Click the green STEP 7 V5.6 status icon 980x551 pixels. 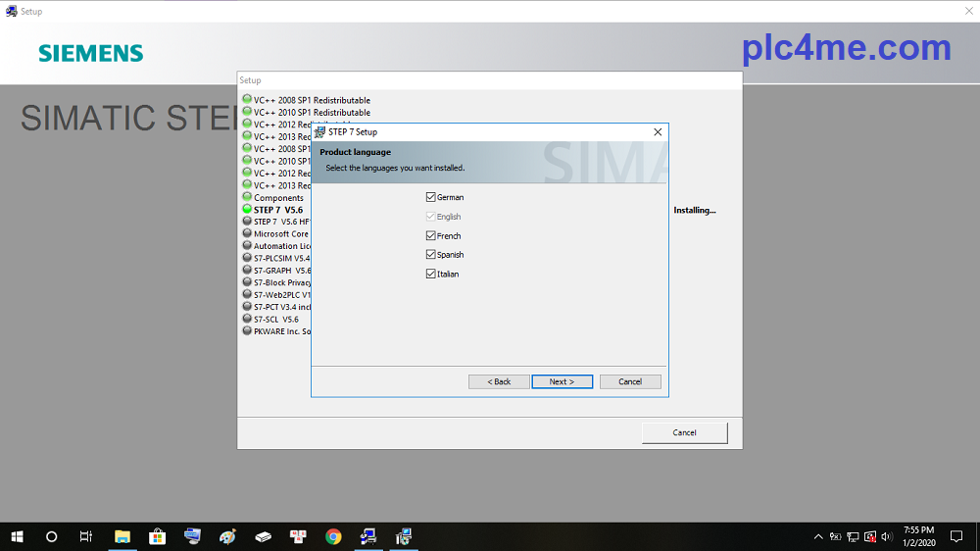point(247,210)
